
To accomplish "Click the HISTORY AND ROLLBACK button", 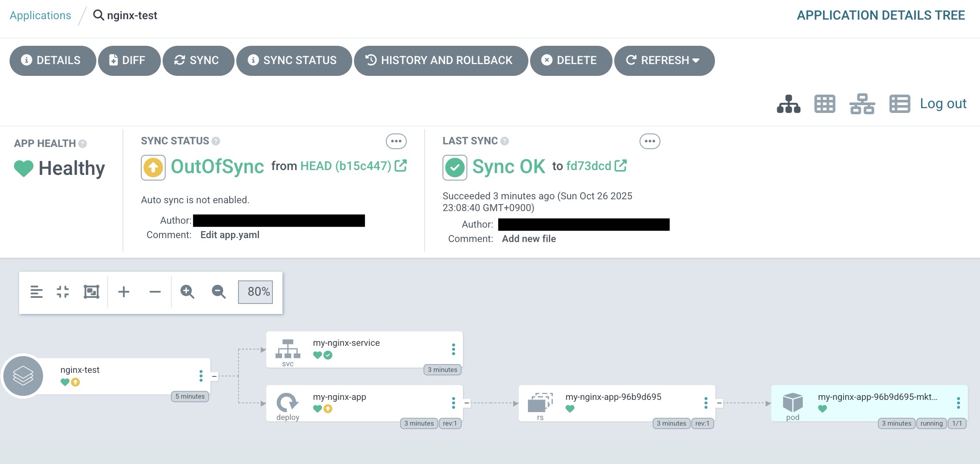I will pyautogui.click(x=441, y=61).
